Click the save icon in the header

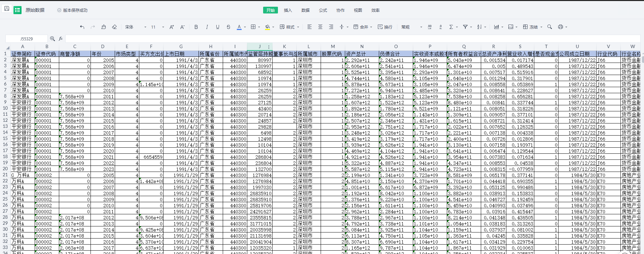(x=7, y=9)
